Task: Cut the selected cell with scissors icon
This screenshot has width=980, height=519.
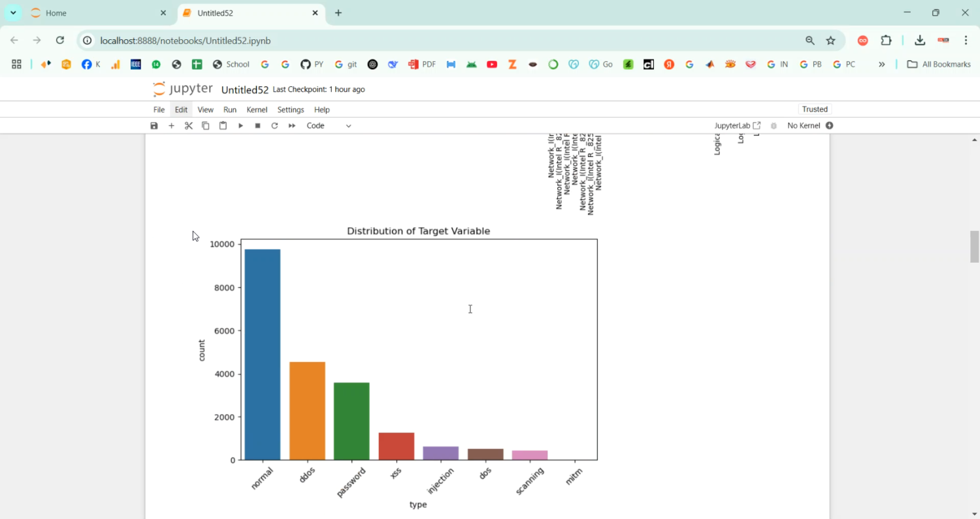Action: pos(189,126)
